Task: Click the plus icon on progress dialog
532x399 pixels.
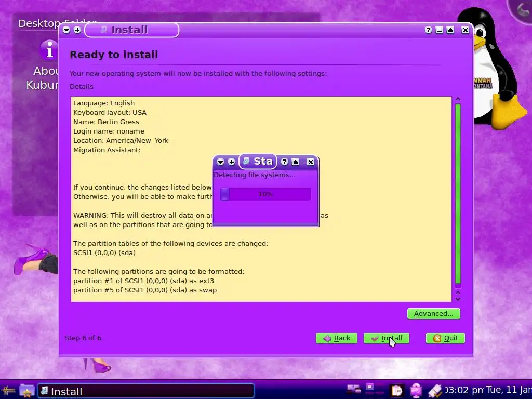Action: (x=231, y=162)
